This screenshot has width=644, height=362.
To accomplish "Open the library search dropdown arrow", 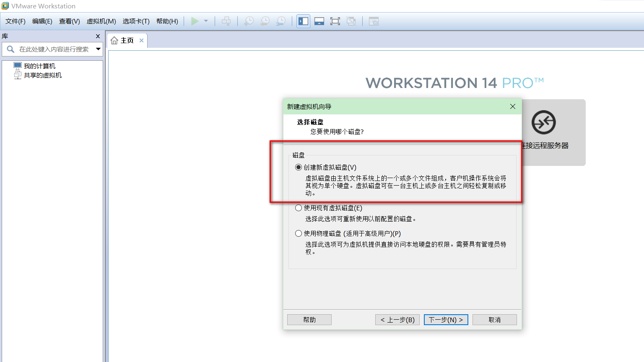I will (x=99, y=49).
